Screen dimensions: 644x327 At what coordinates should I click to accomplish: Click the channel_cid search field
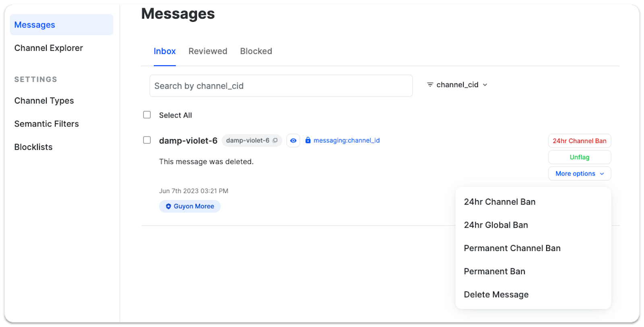point(281,86)
